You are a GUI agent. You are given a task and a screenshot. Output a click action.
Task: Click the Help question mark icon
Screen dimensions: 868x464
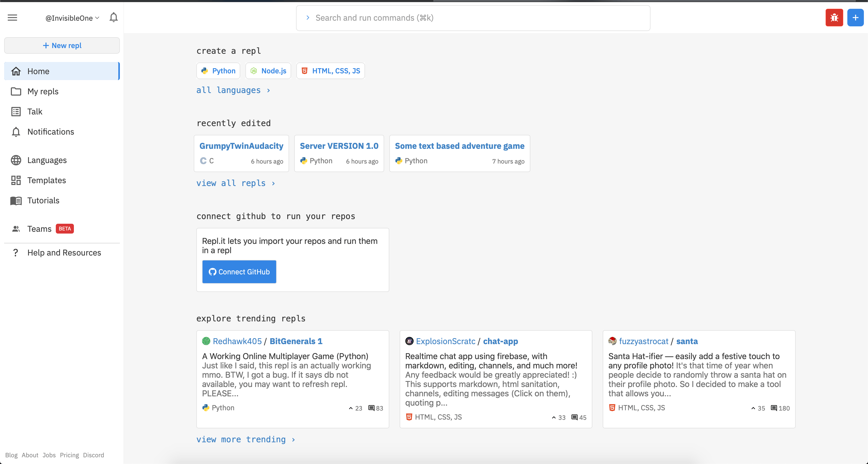point(16,253)
